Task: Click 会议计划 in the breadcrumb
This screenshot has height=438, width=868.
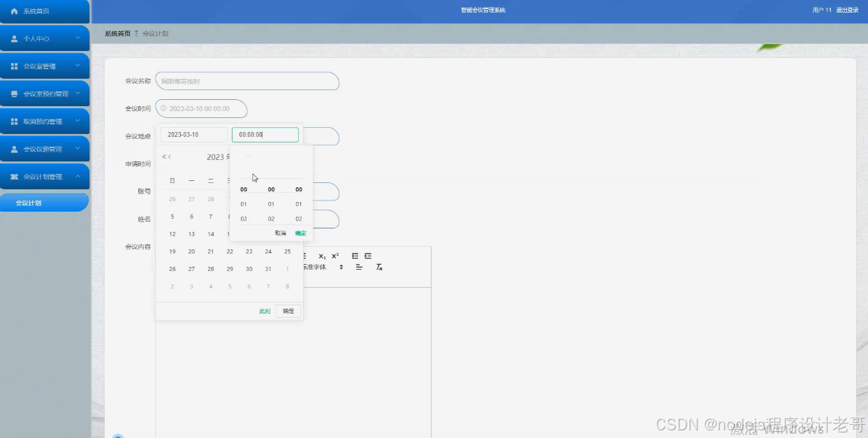Action: click(155, 34)
